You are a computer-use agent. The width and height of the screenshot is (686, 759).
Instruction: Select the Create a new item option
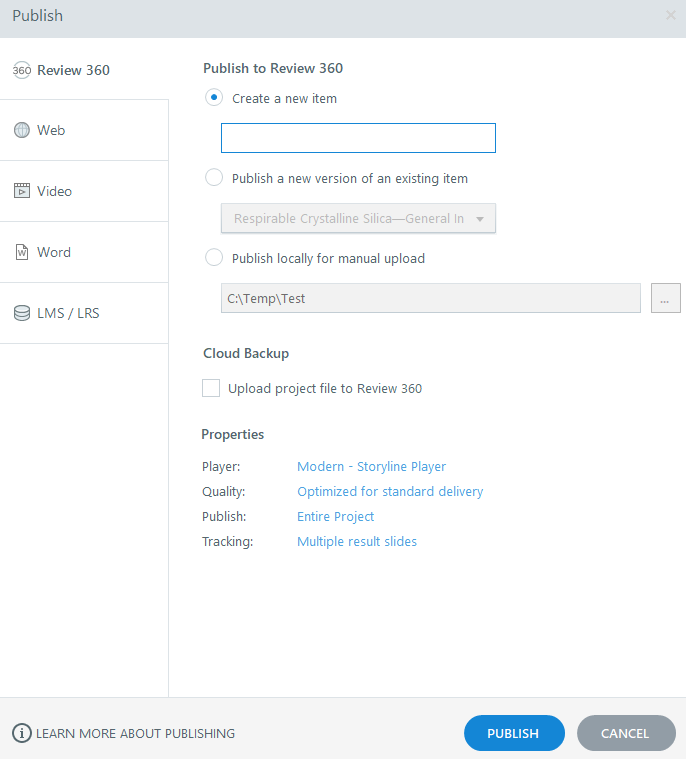(x=213, y=98)
